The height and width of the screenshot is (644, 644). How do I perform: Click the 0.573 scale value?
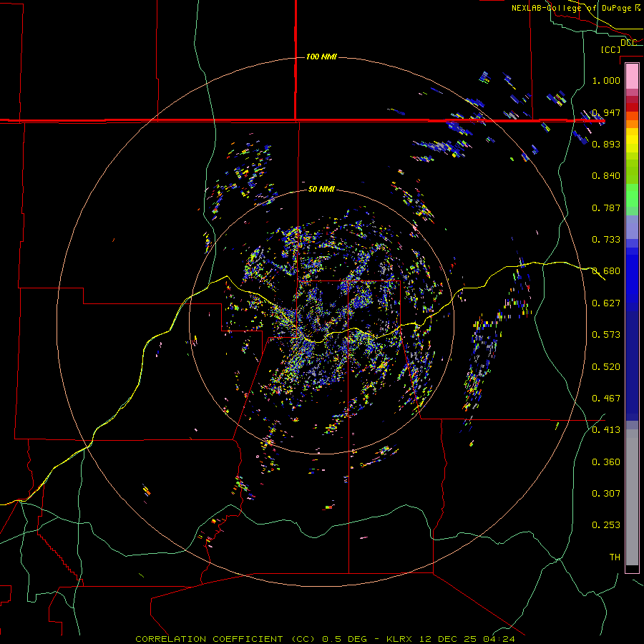click(x=606, y=335)
